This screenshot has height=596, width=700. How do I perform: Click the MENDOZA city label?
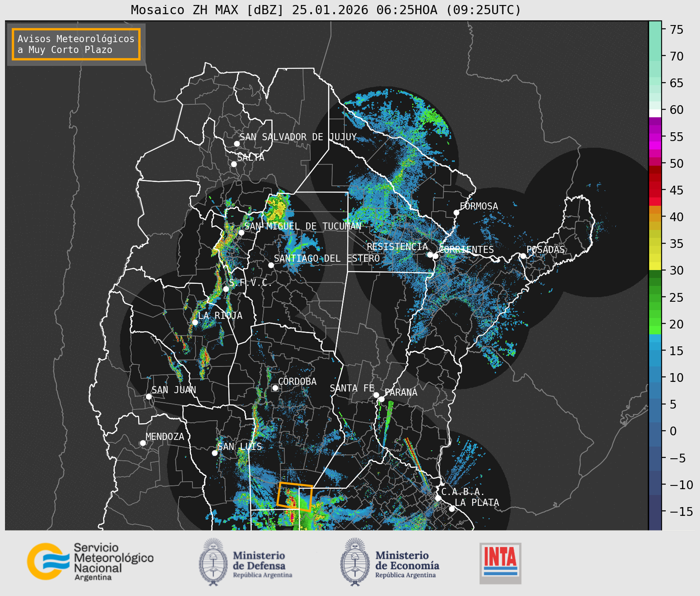click(x=165, y=437)
